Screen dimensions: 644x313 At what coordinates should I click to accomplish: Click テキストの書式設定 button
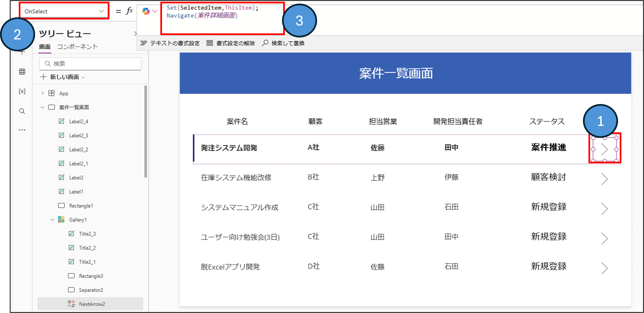(x=170, y=43)
